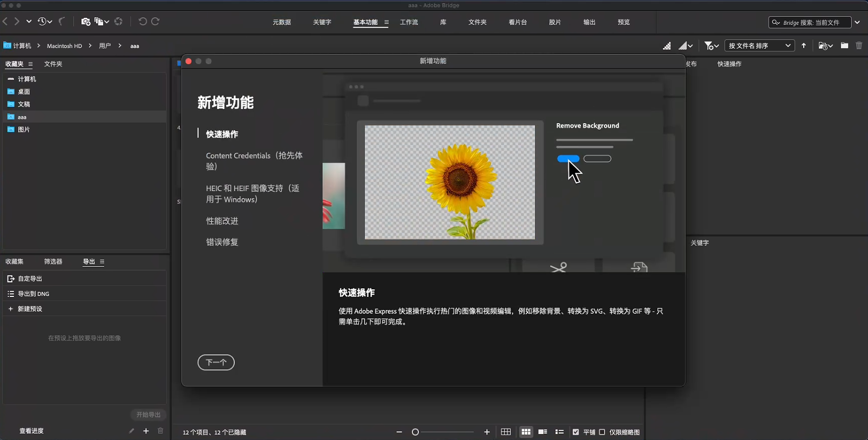
Task: Create a new folder using the folder icon
Action: (x=844, y=46)
